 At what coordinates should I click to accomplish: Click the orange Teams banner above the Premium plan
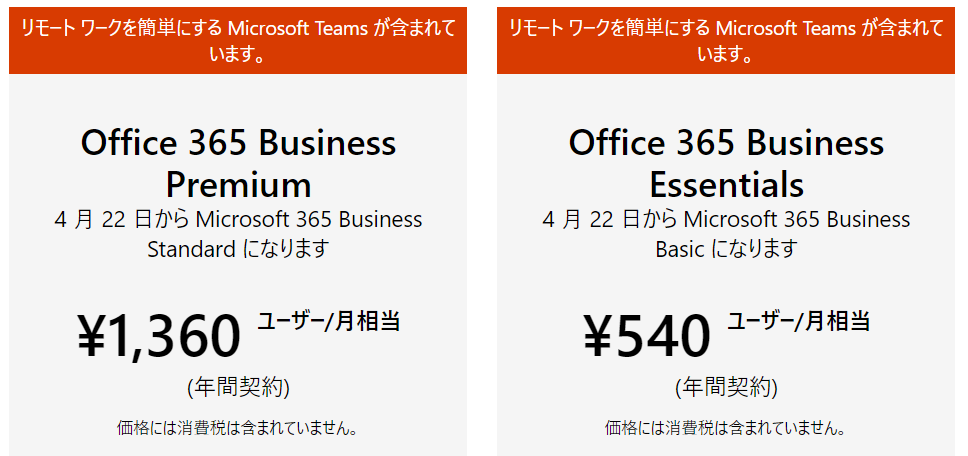click(x=238, y=40)
